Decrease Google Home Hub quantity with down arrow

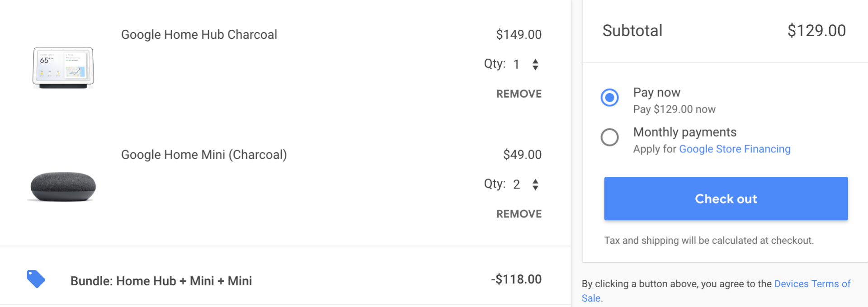click(535, 68)
